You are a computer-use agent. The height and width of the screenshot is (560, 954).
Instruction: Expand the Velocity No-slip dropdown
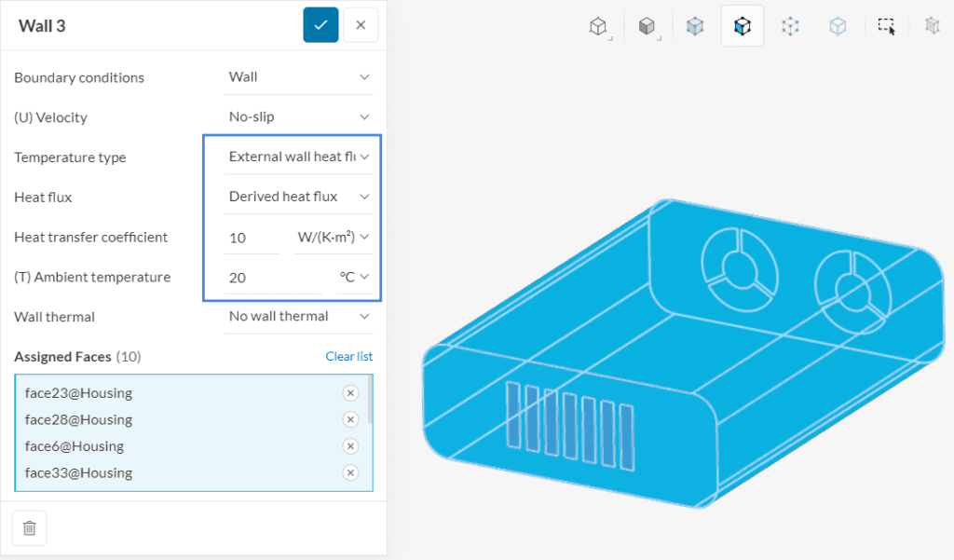click(298, 117)
